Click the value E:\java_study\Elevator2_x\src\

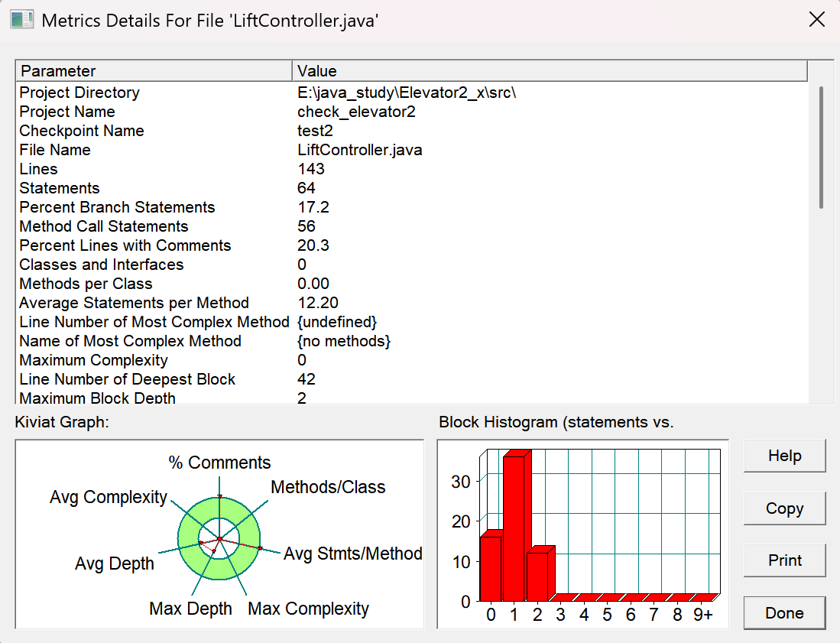click(x=407, y=93)
